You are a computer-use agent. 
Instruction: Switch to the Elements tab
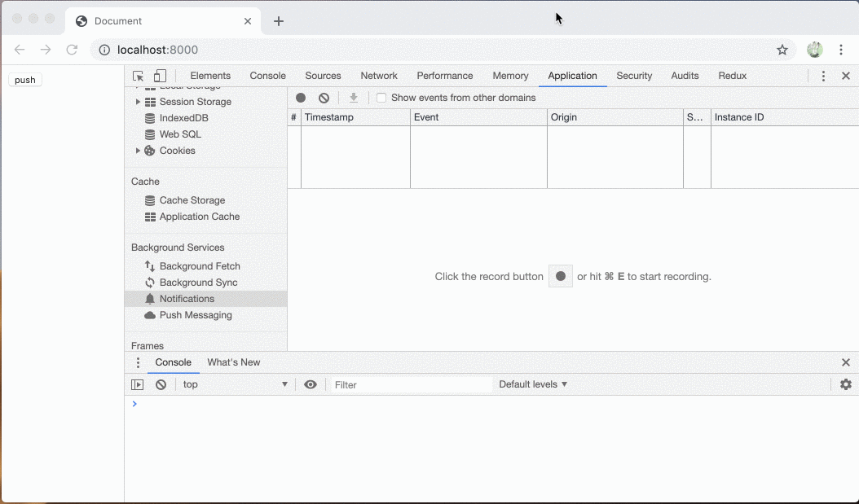point(210,76)
